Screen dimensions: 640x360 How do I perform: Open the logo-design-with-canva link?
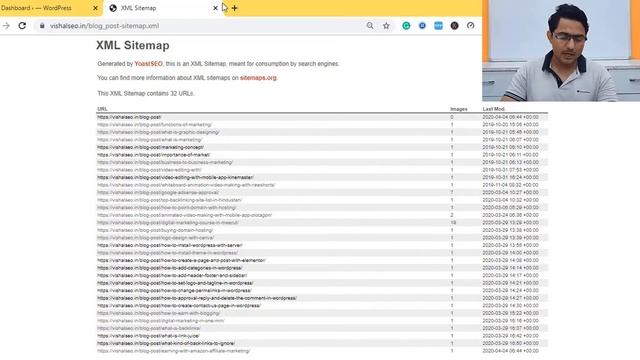pyautogui.click(x=156, y=238)
